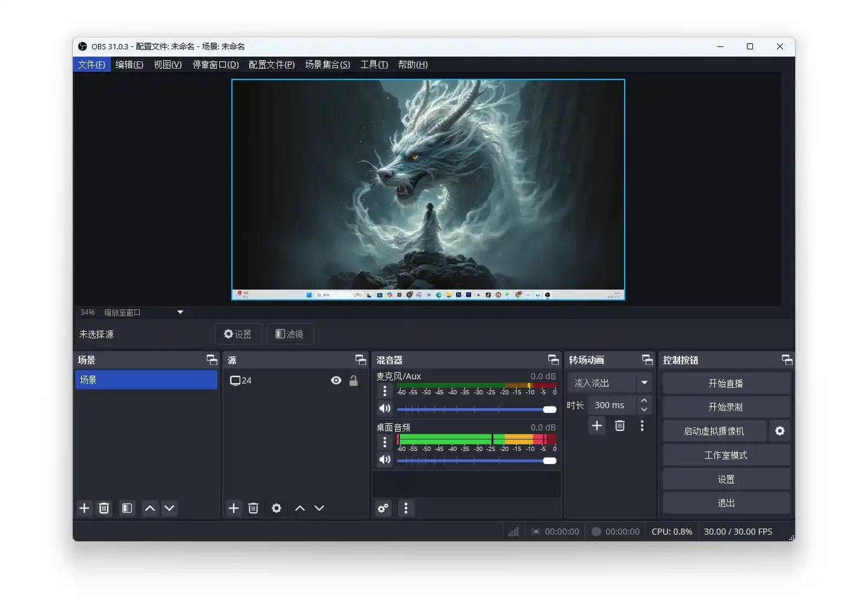
Task: Toggle visibility eye of source 24
Action: pos(336,380)
